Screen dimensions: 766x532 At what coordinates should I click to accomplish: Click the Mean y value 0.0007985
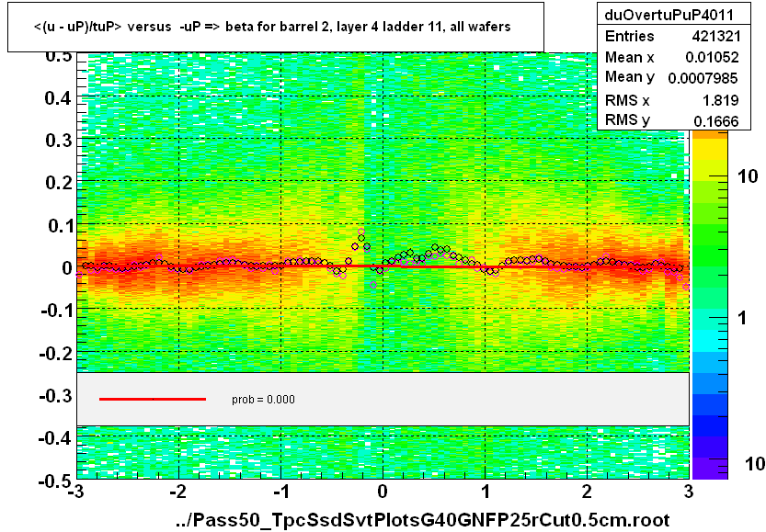pos(703,78)
